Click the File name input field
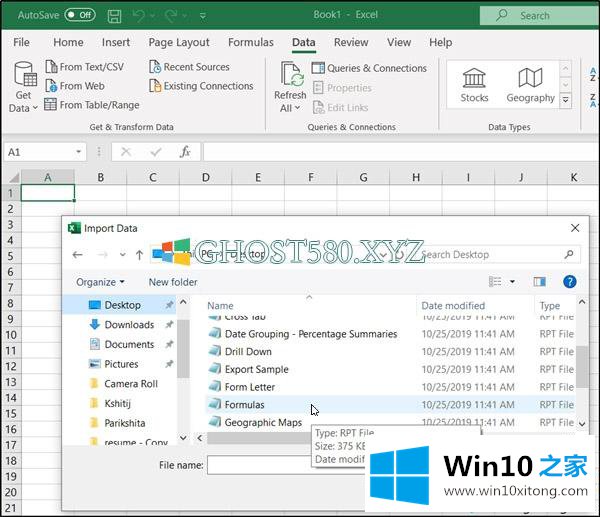 (x=270, y=465)
